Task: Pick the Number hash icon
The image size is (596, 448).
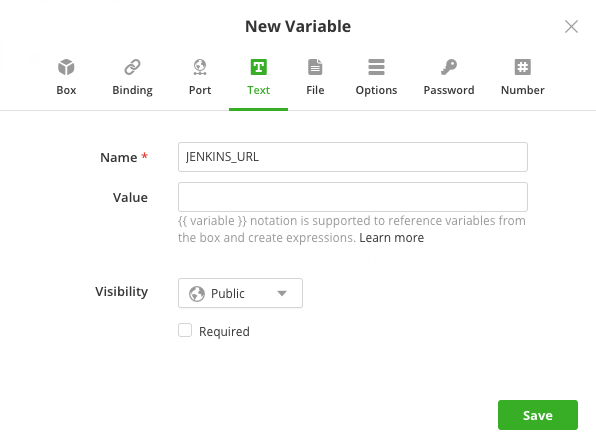Action: pyautogui.click(x=523, y=67)
